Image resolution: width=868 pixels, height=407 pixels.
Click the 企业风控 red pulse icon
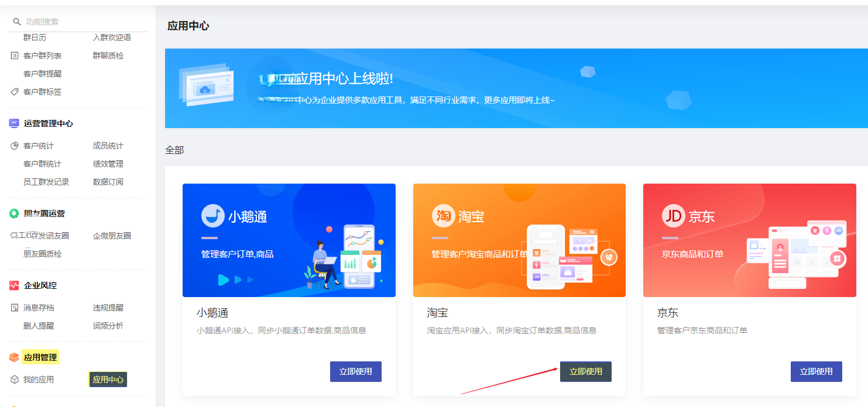[x=14, y=285]
